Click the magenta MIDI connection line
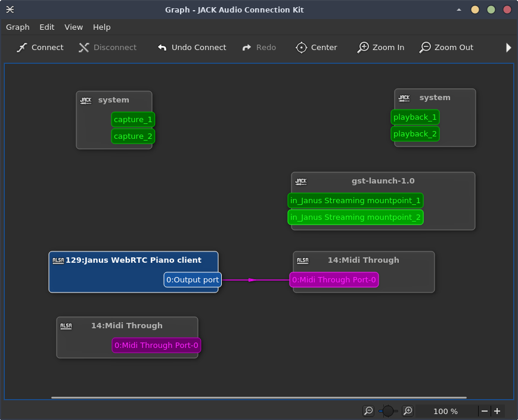This screenshot has width=518, height=420. (x=255, y=280)
